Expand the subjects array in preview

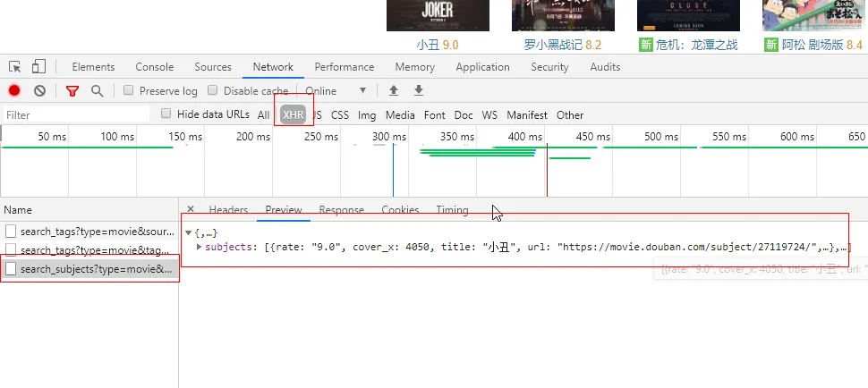point(199,247)
